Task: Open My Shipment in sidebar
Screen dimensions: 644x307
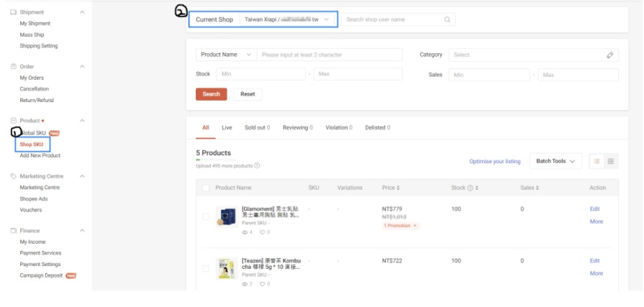Action: tap(35, 24)
